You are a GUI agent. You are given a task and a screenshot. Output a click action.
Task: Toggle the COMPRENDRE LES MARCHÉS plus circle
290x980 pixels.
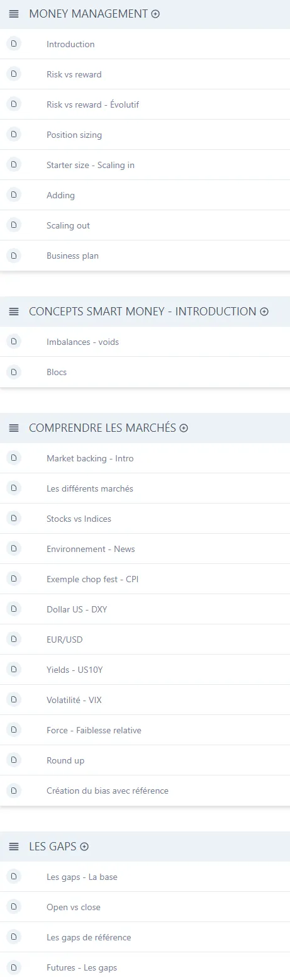point(184,428)
